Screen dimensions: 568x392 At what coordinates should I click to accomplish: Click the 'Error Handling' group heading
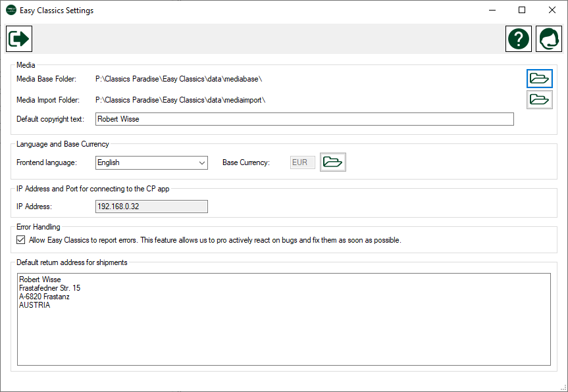38,227
